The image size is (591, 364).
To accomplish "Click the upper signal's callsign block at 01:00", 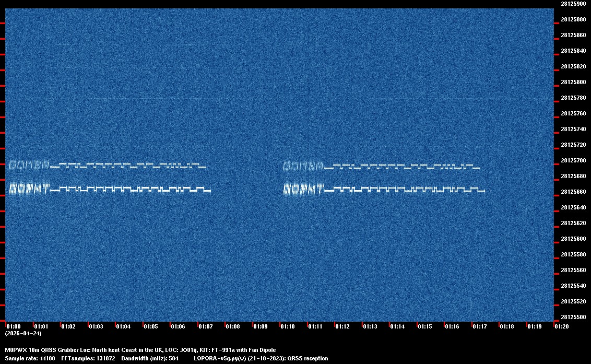I will (x=29, y=166).
